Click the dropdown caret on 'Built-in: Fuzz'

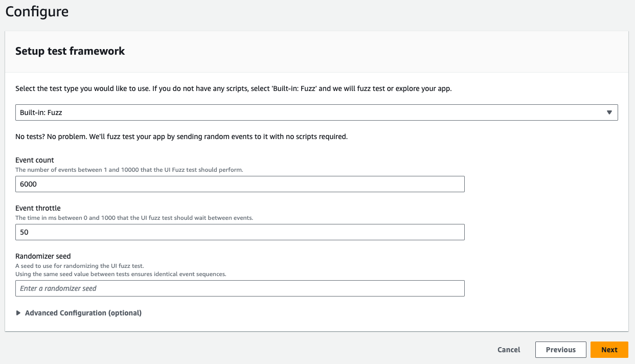click(610, 112)
